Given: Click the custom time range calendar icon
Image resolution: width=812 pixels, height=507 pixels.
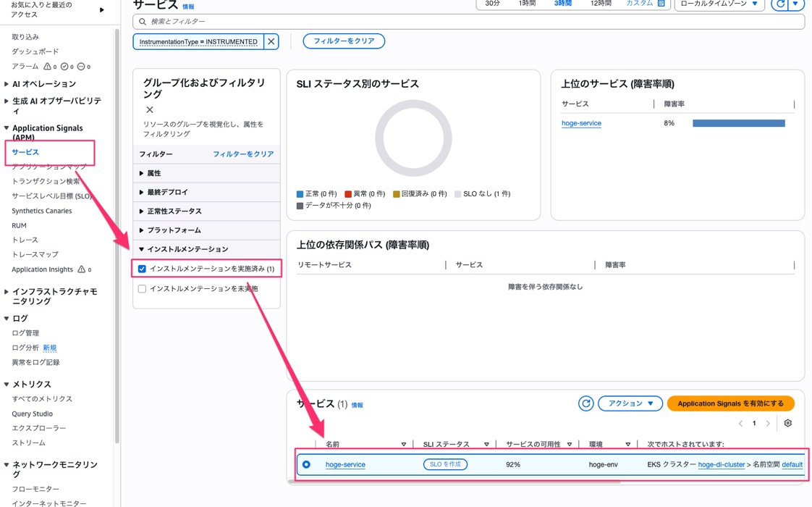Looking at the screenshot, I should pyautogui.click(x=661, y=3).
